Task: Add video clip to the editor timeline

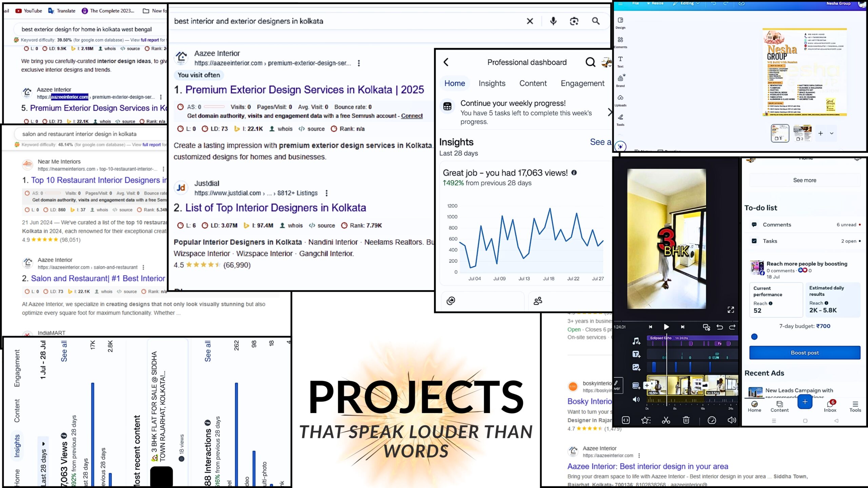Action: click(636, 385)
